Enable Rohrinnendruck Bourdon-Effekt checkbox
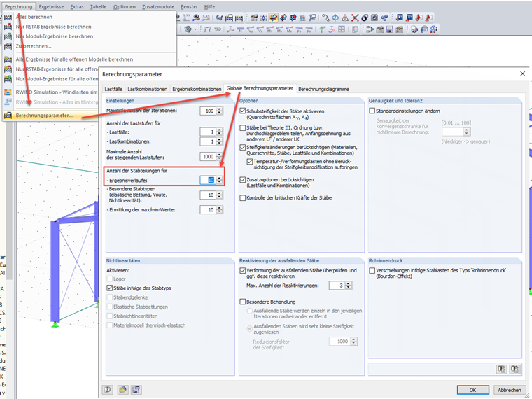The height and width of the screenshot is (399, 532). pos(372,270)
